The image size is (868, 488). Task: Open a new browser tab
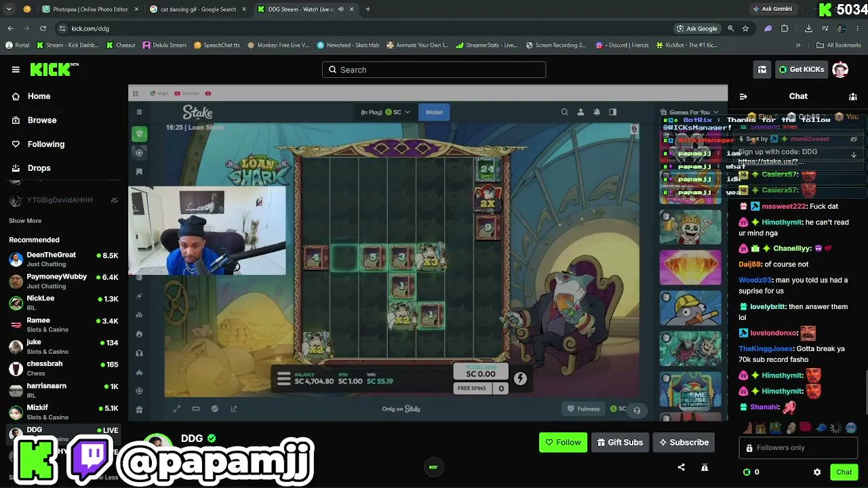pos(368,9)
